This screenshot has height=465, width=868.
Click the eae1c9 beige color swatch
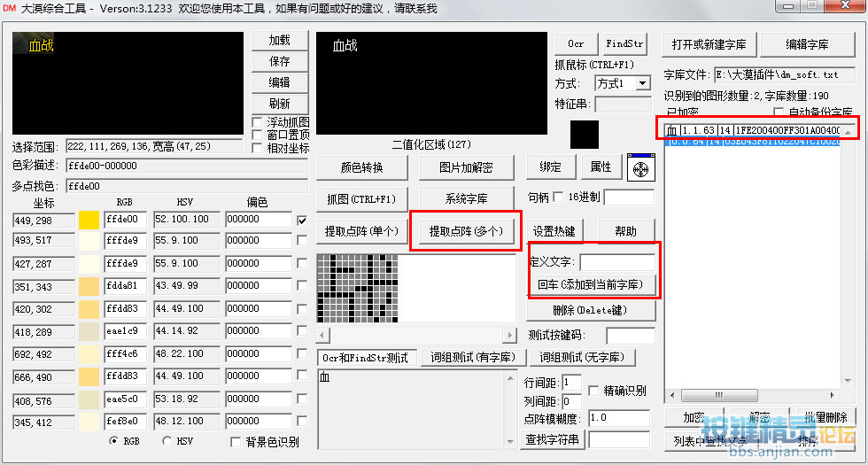89,331
